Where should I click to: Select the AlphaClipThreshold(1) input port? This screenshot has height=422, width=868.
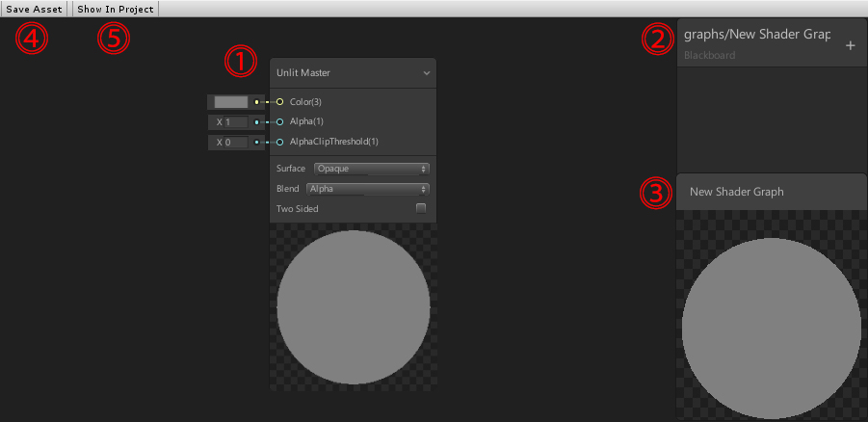280,143
